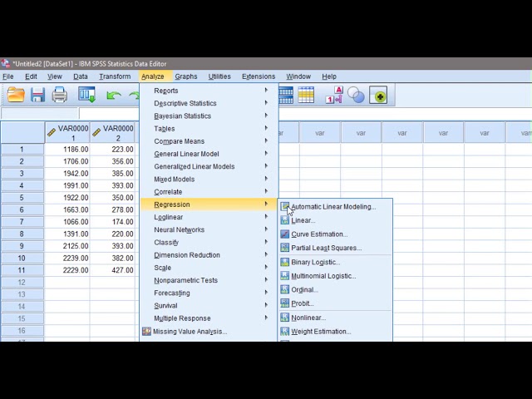Viewport: 532px width, 399px height.
Task: Open the View menu
Action: point(55,76)
